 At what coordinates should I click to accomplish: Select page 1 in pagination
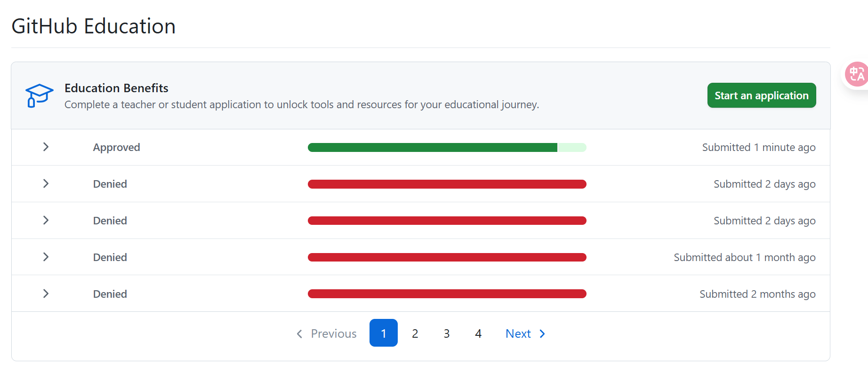click(x=383, y=333)
